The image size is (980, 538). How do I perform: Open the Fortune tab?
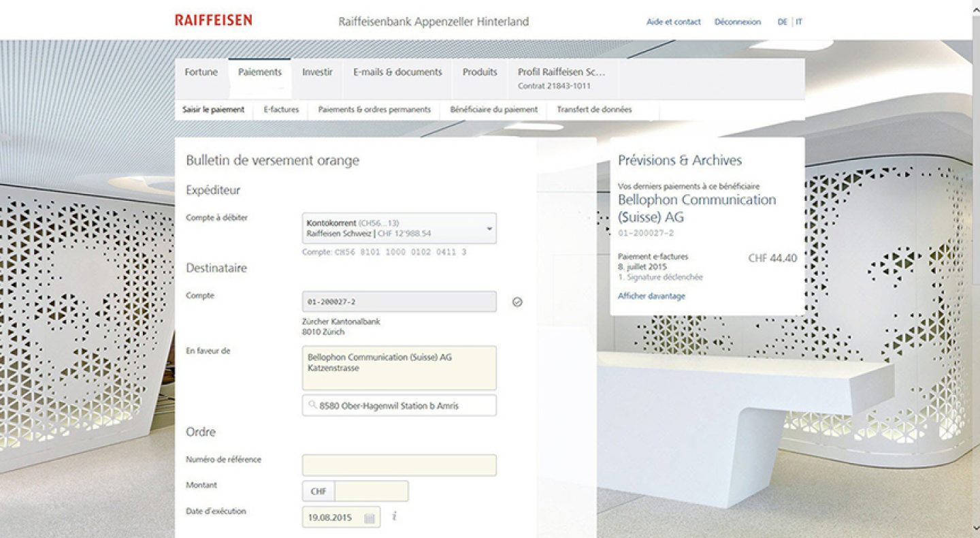tap(201, 72)
